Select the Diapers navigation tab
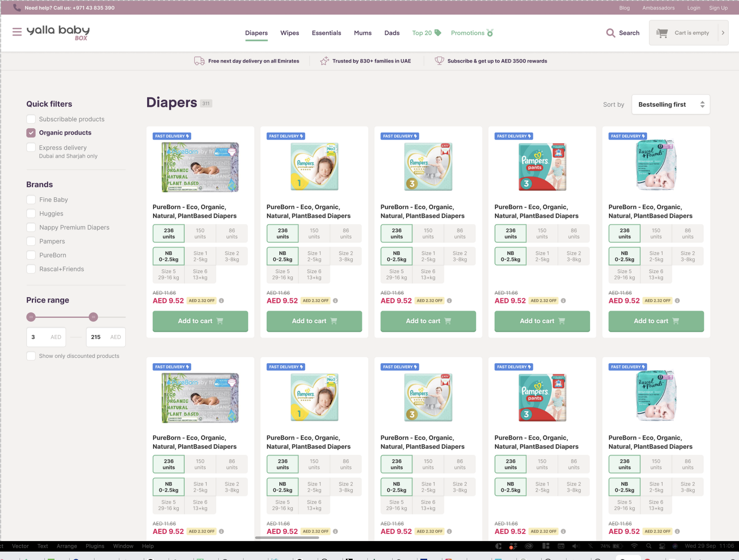The width and height of the screenshot is (739, 560). point(256,33)
